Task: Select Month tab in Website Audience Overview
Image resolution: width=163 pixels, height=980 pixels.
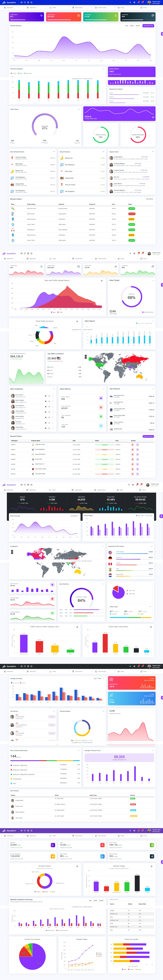Action: 101,901
